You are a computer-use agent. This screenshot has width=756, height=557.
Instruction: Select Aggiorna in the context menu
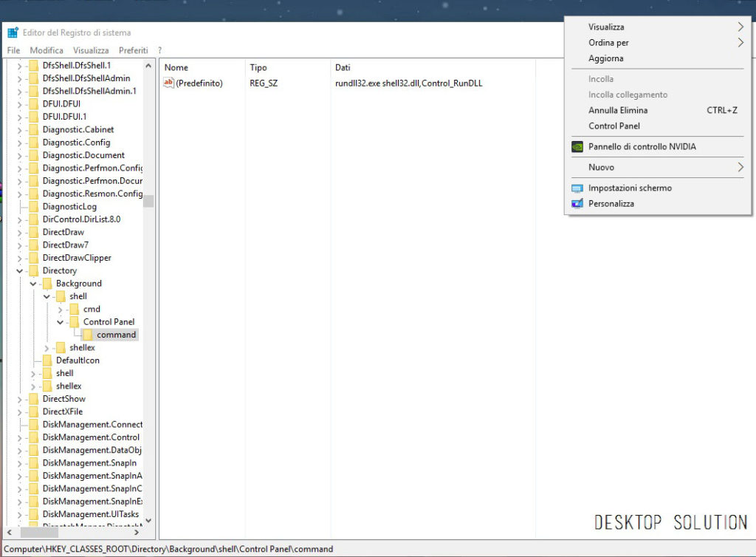tap(605, 58)
